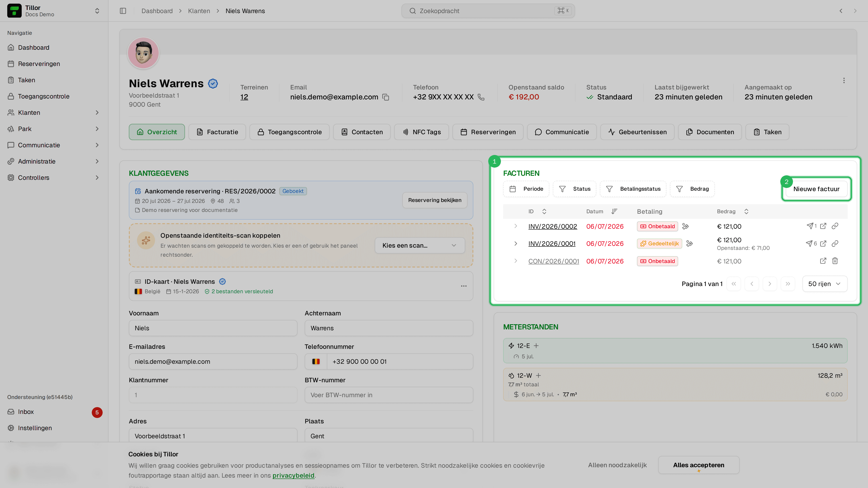Toggle the sidebar panel icon
Screen dimensions: 868x488
click(x=123, y=11)
